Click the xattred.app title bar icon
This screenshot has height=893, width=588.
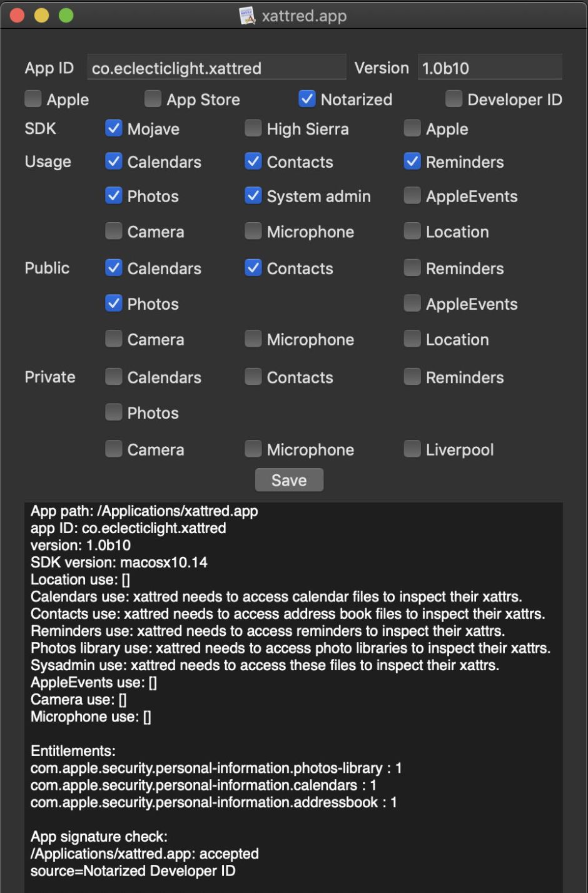[248, 16]
